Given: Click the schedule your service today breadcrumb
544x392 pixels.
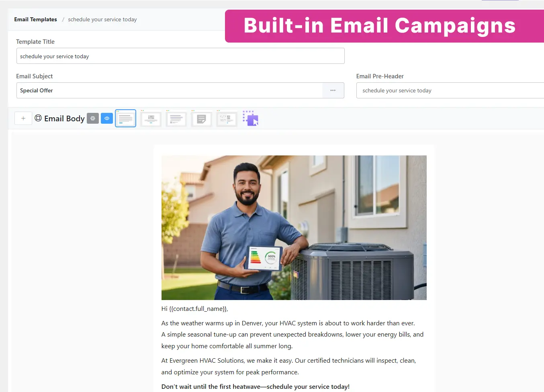Looking at the screenshot, I should [102, 19].
